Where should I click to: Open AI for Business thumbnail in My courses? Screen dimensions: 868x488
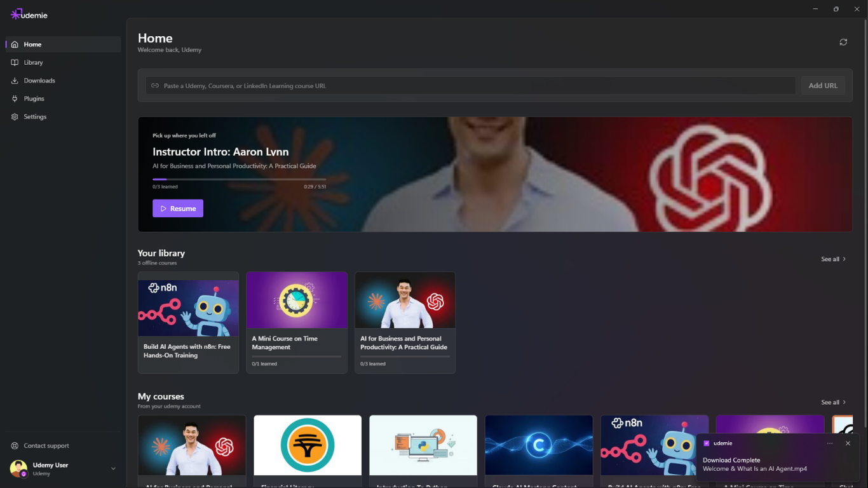tap(192, 445)
